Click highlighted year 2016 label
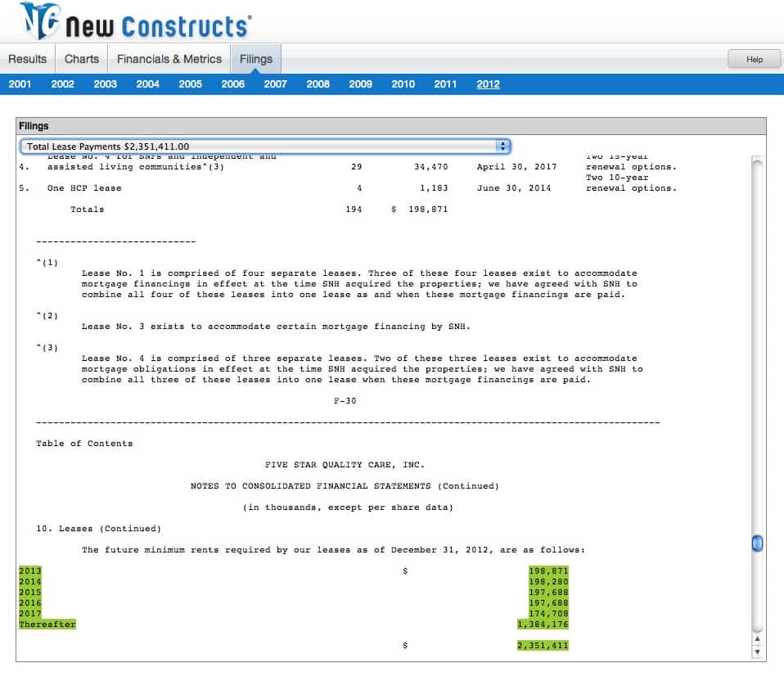784x681 pixels. (30, 603)
